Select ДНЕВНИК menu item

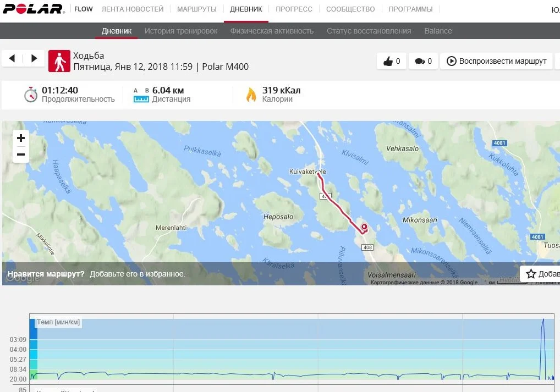pyautogui.click(x=246, y=9)
